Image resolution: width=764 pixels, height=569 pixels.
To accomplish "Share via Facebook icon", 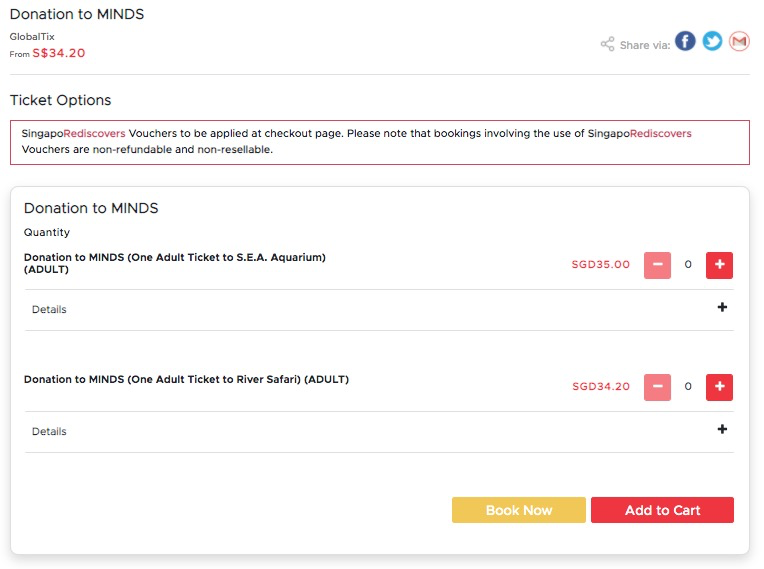I will coord(685,41).
